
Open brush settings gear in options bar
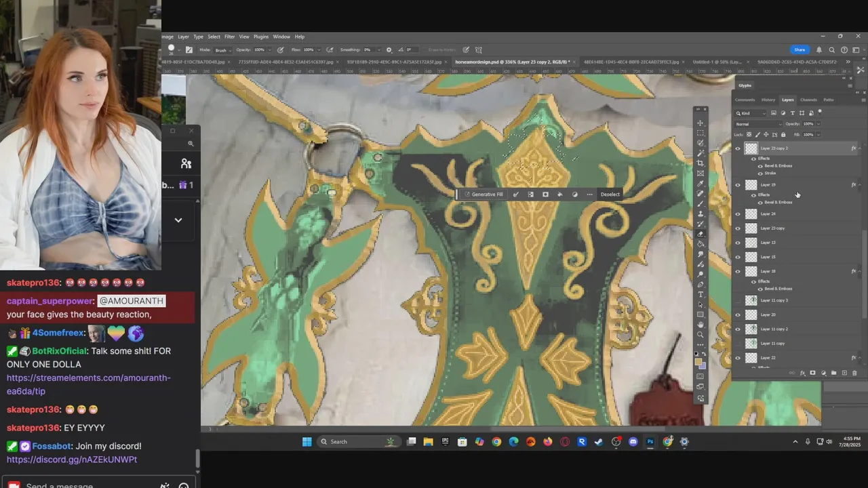(x=389, y=49)
